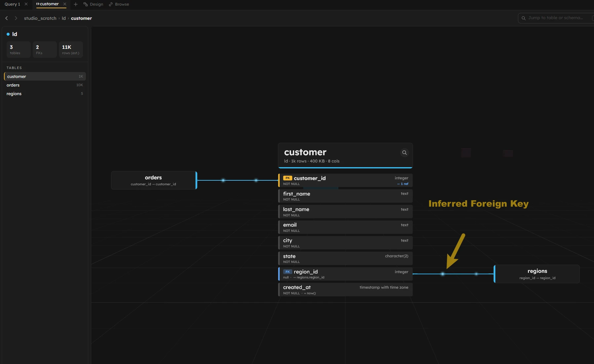
Task: Select the customer_id column row
Action: 345,180
